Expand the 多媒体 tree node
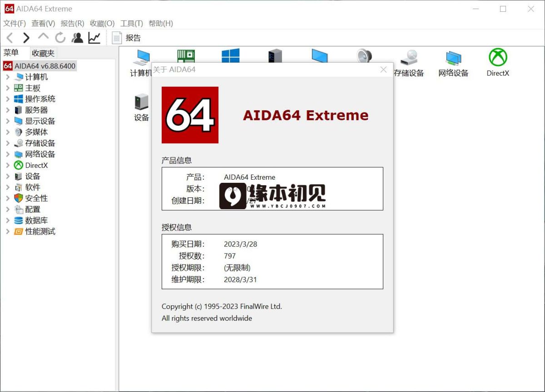 8,132
